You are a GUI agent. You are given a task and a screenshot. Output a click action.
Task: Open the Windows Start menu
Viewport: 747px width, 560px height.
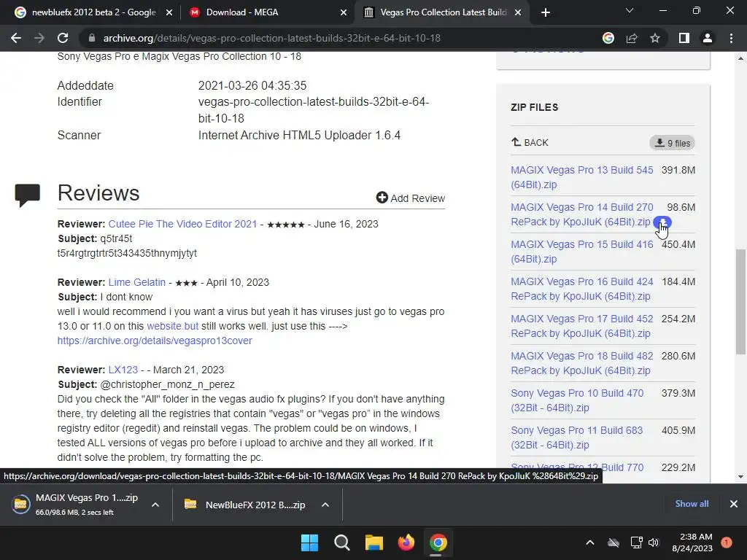coord(309,542)
